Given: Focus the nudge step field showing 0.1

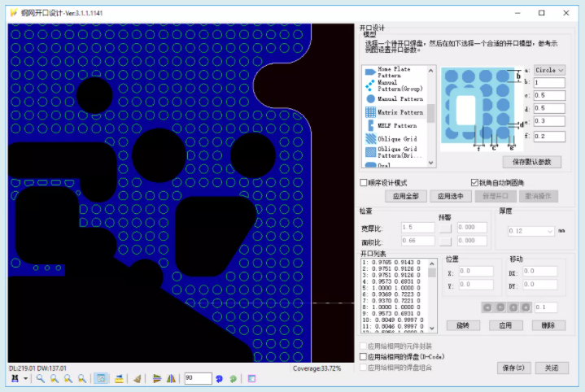Looking at the screenshot, I should 546,307.
